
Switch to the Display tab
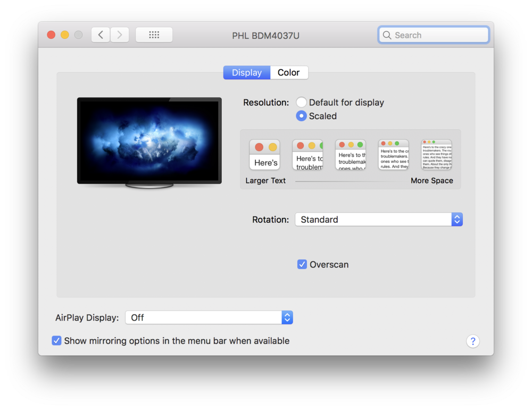(247, 73)
